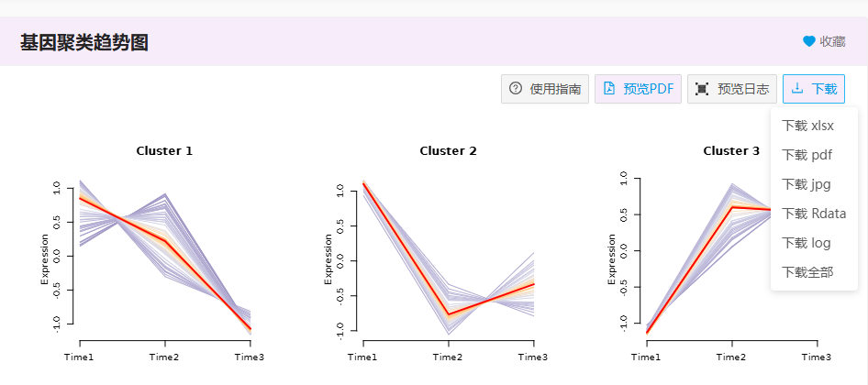The width and height of the screenshot is (868, 385).
Task: Choose 下载 pdf from menu
Action: [x=807, y=155]
